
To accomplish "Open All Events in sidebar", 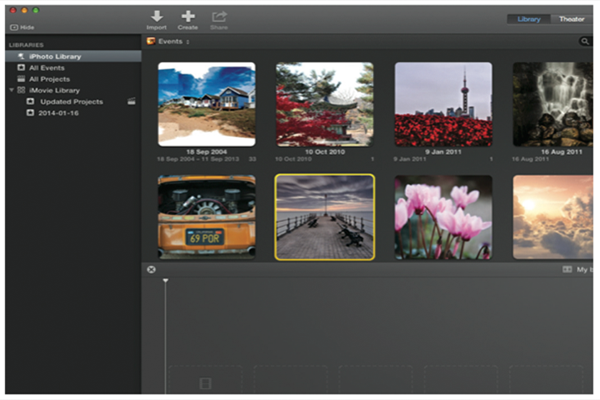I will pos(46,68).
